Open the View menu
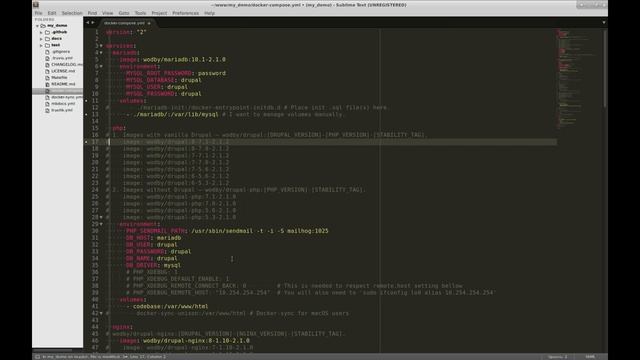This screenshot has width=640, height=360. tap(108, 13)
